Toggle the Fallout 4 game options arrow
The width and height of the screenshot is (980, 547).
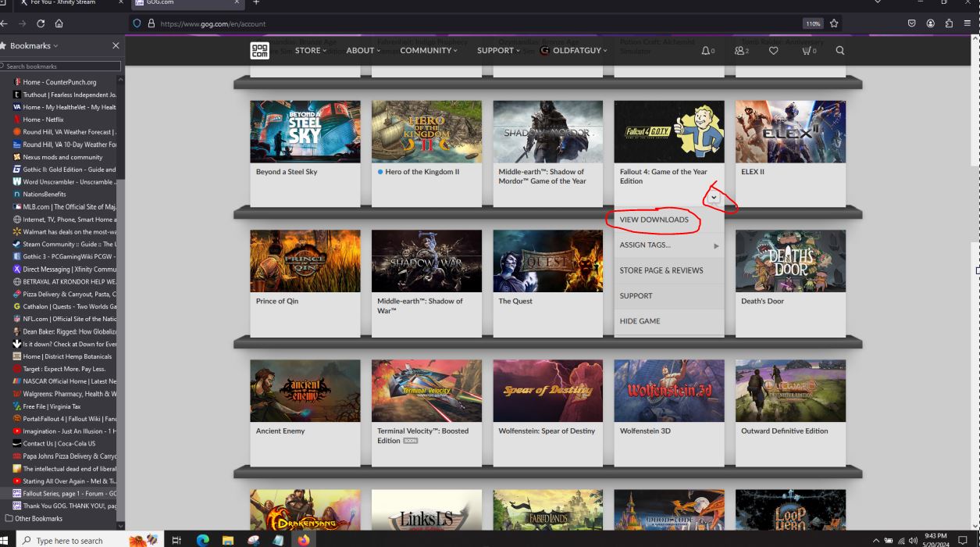click(714, 198)
